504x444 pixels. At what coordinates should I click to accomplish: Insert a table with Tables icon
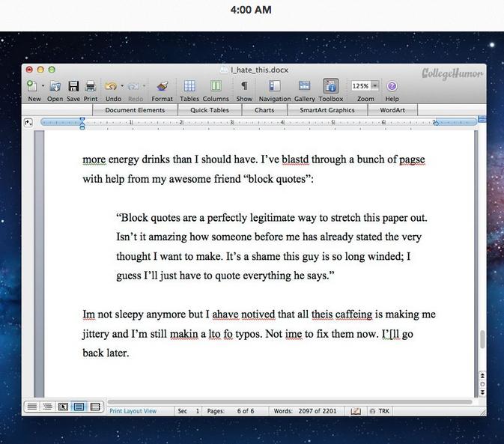point(189,87)
